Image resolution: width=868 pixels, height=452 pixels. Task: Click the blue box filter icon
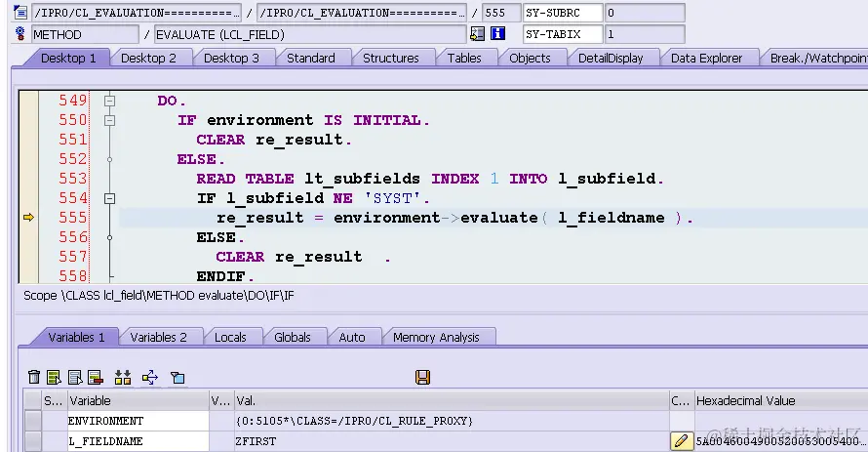178,377
